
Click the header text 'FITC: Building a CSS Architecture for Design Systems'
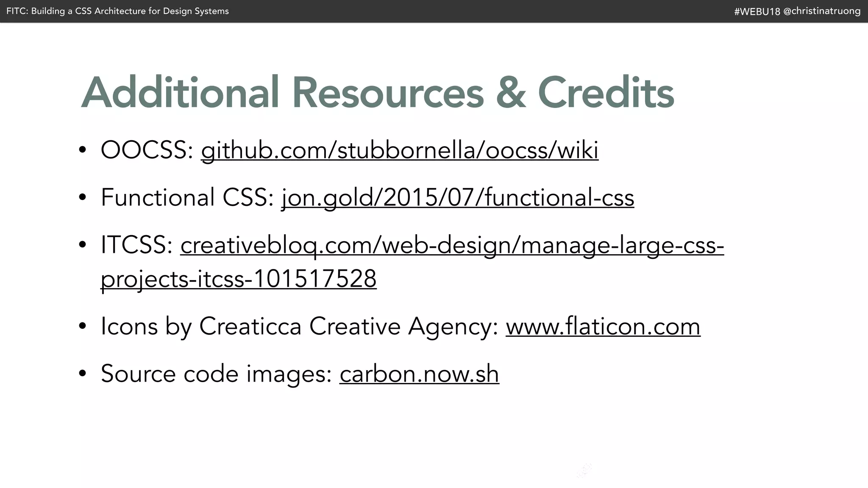[117, 11]
